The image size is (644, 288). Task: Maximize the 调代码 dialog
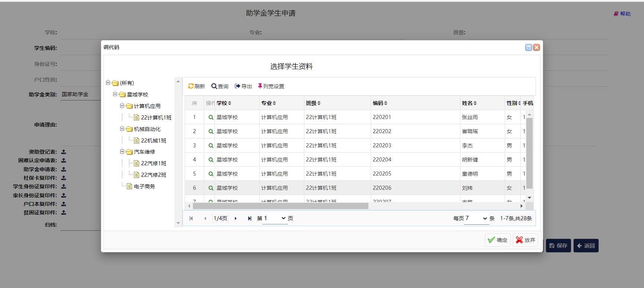click(529, 47)
